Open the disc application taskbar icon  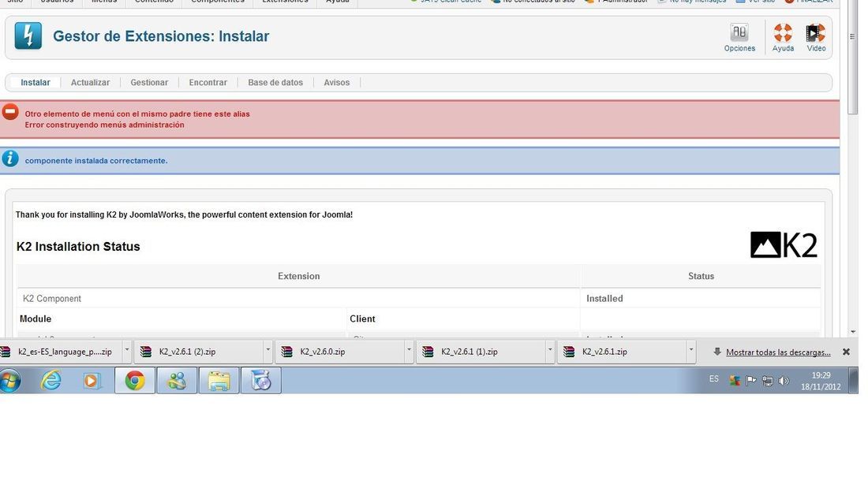click(260, 381)
